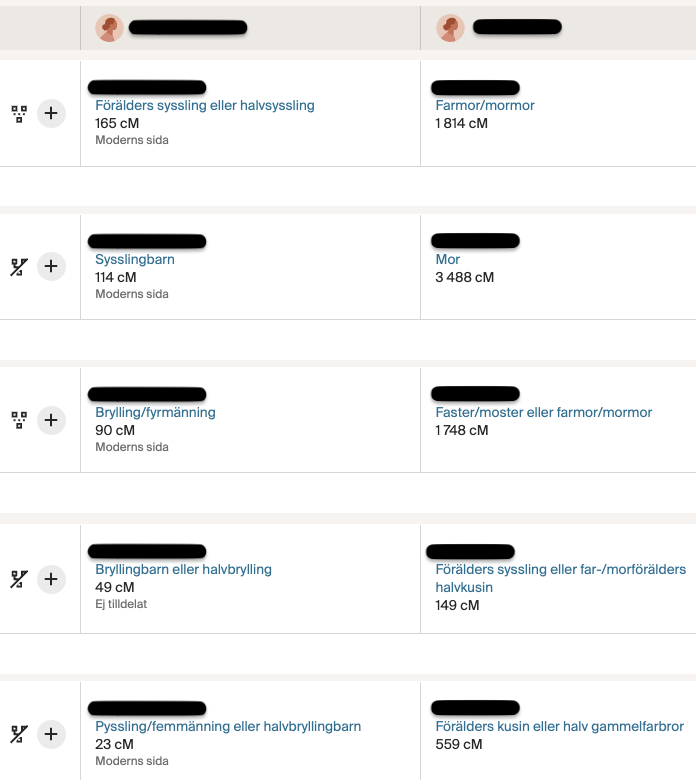
Task: Open the Förälders syssling eller halvsyssling link
Action: point(204,105)
